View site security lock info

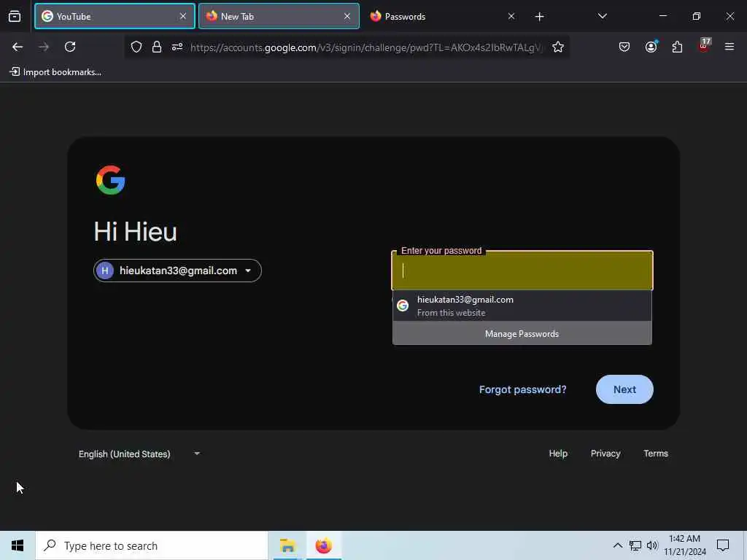click(x=157, y=47)
